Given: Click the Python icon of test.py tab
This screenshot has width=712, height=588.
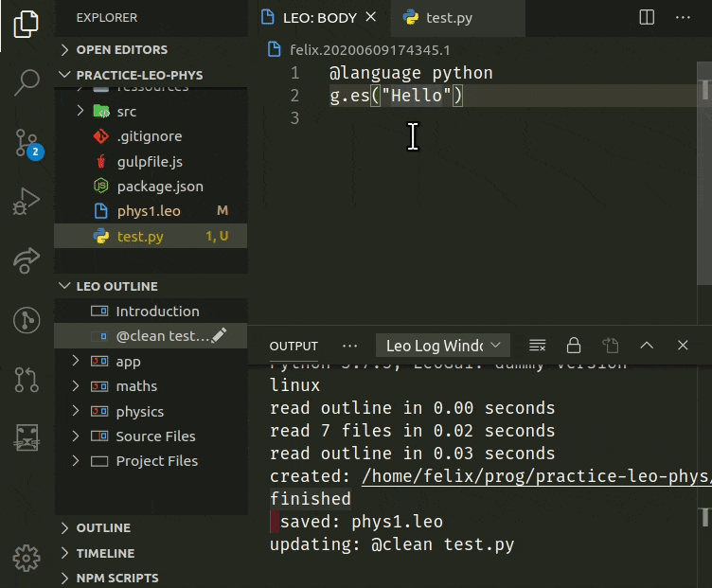Looking at the screenshot, I should 411,18.
